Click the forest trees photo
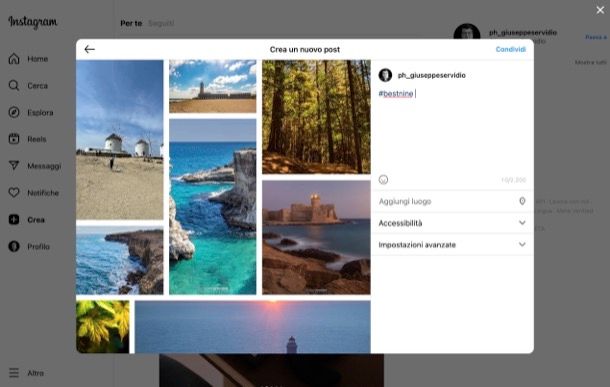 point(316,117)
